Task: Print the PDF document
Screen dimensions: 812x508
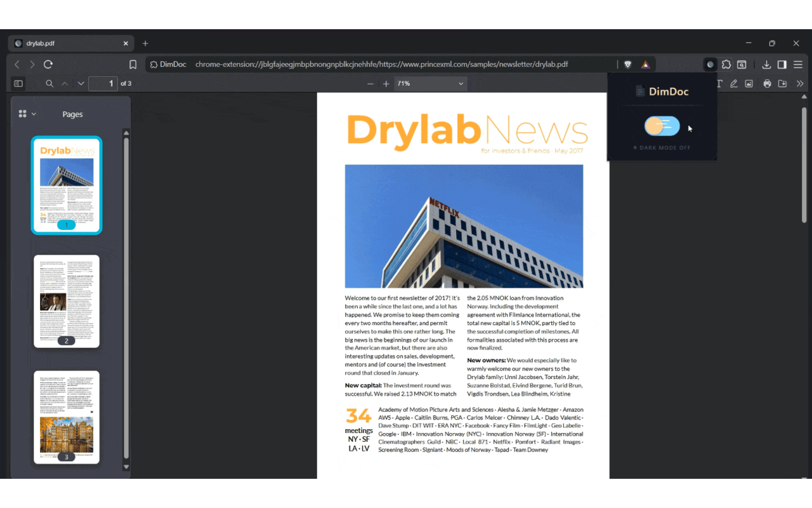Action: point(768,84)
